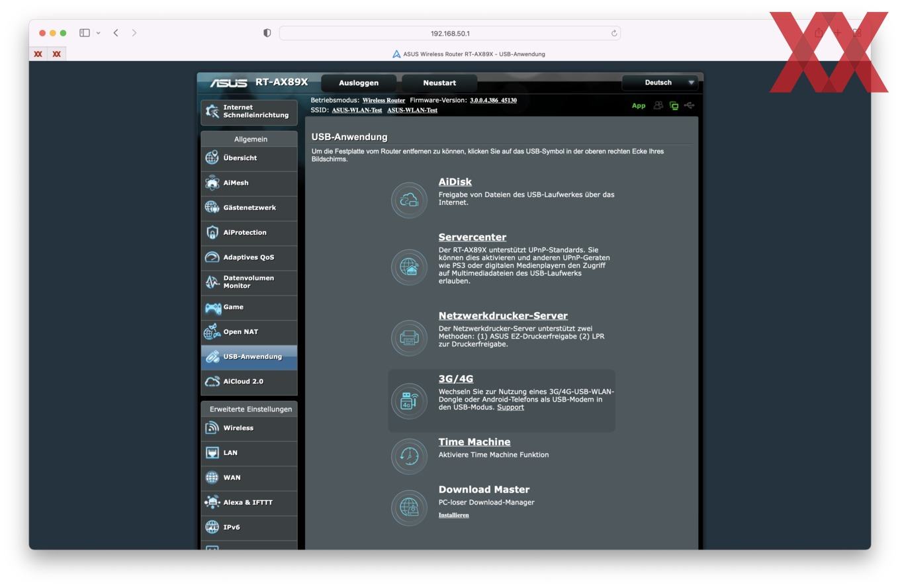Open WAN settings in sidebar
Image resolution: width=900 pixels, height=588 pixels.
point(249,478)
